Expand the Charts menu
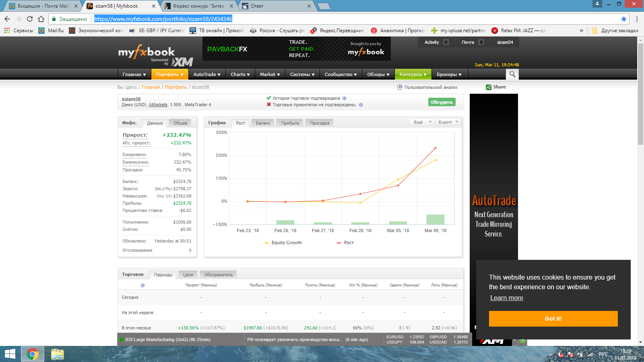The width and height of the screenshot is (644, 362). 240,74
